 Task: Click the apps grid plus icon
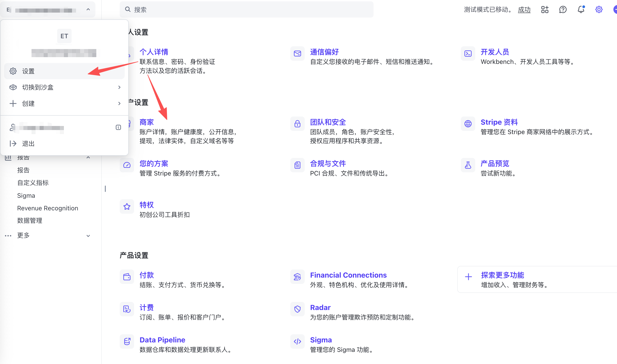pyautogui.click(x=545, y=10)
